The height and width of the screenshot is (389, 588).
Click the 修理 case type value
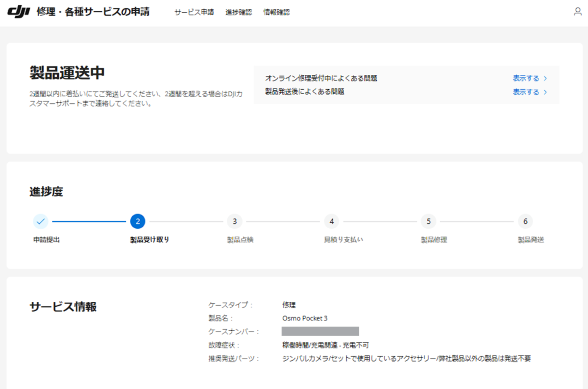(289, 305)
